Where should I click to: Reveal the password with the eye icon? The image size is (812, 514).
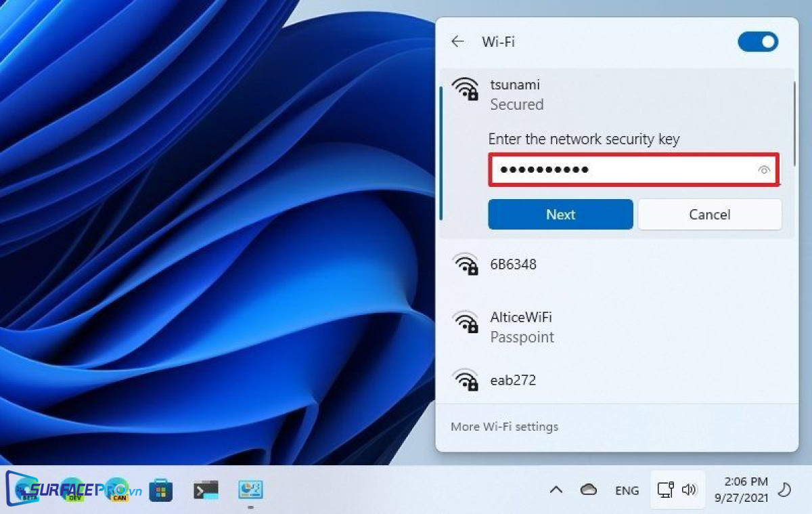coord(765,170)
